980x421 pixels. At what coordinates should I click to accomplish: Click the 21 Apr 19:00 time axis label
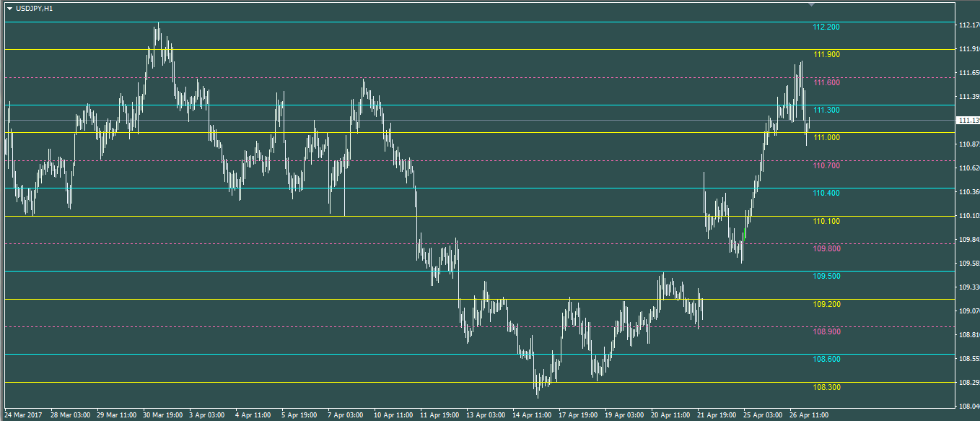(x=717, y=415)
